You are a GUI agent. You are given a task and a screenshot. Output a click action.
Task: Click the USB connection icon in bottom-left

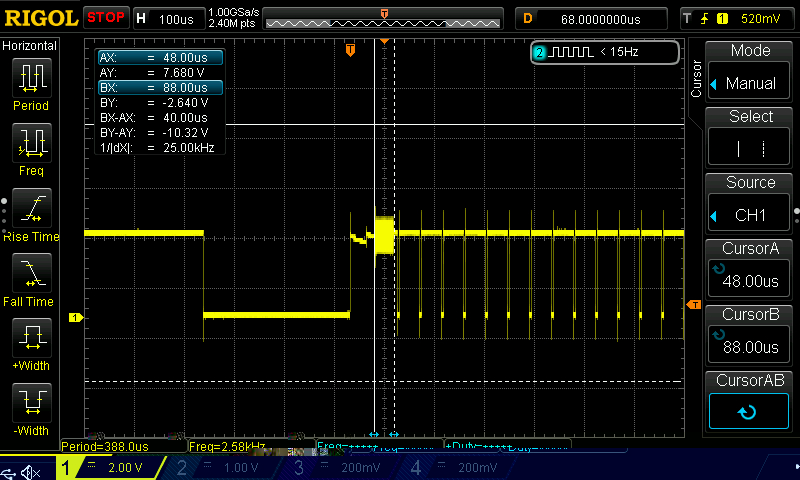point(9,473)
